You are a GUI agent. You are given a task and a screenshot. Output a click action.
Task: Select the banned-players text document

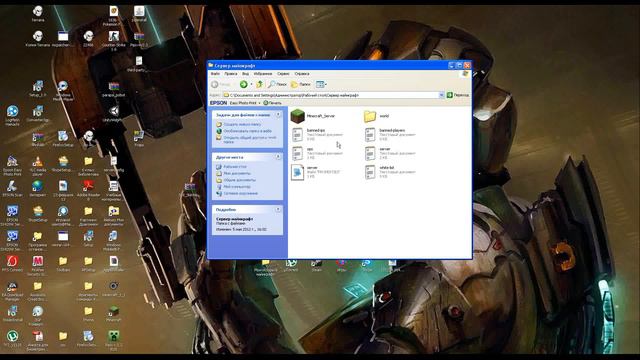[390, 135]
